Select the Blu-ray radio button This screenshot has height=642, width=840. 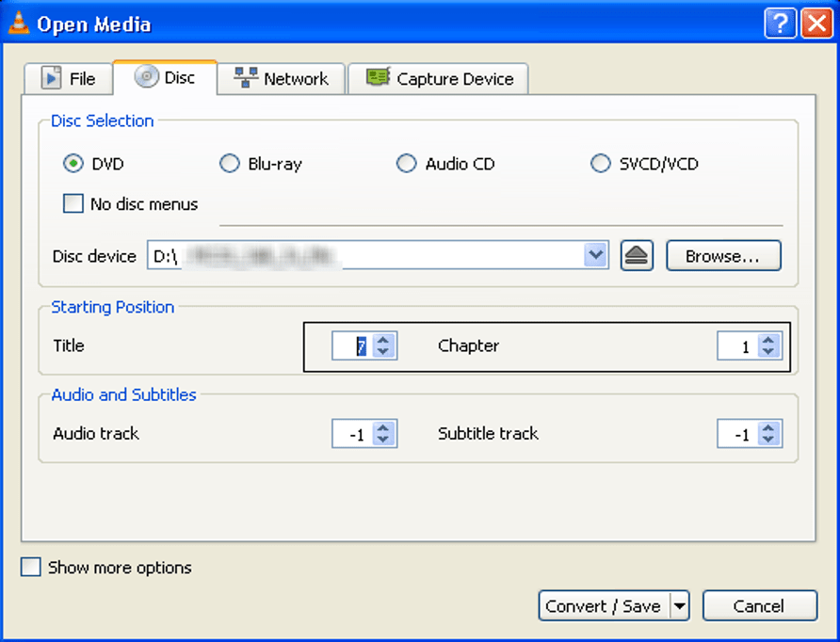[230, 164]
